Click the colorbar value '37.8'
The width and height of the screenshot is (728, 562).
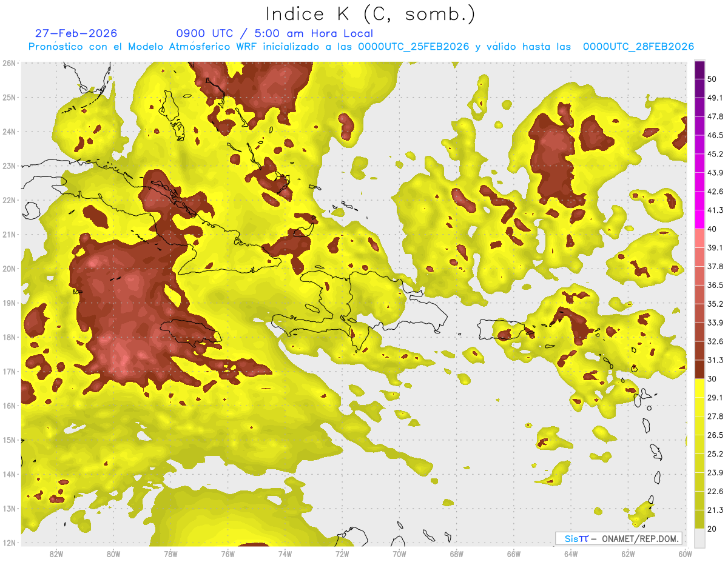tap(715, 267)
